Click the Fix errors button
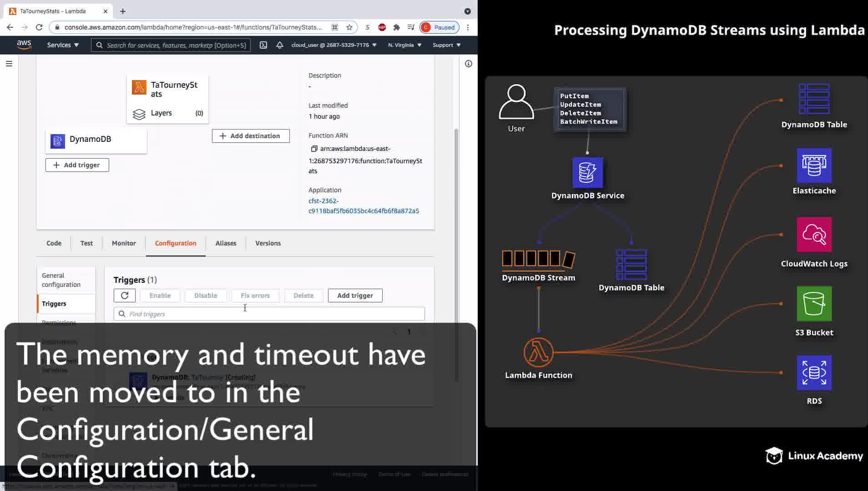 (255, 296)
